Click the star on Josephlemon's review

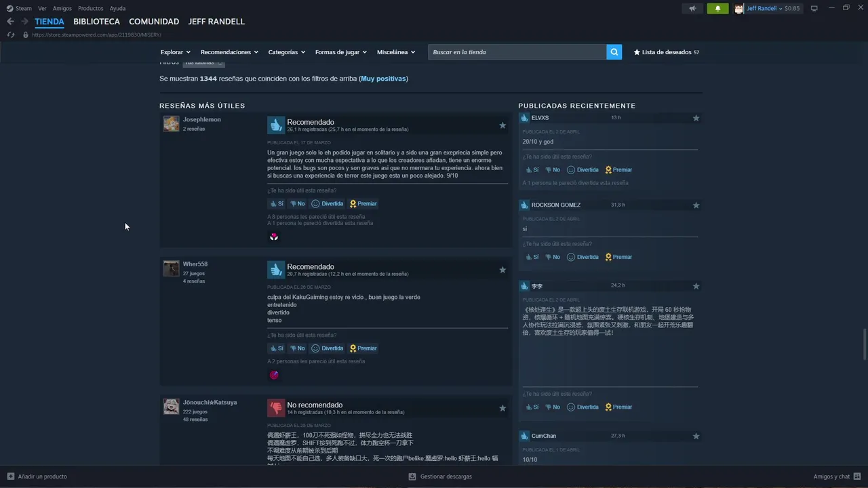[502, 125]
